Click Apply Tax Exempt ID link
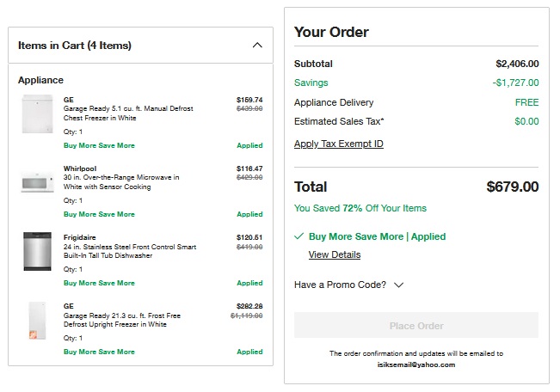 338,144
